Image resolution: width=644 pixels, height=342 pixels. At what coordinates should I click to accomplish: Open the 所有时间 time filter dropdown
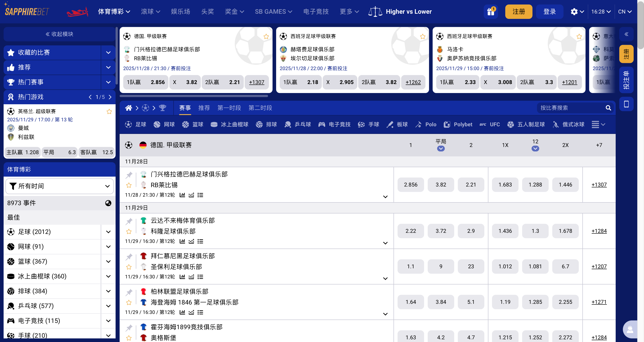coord(60,186)
